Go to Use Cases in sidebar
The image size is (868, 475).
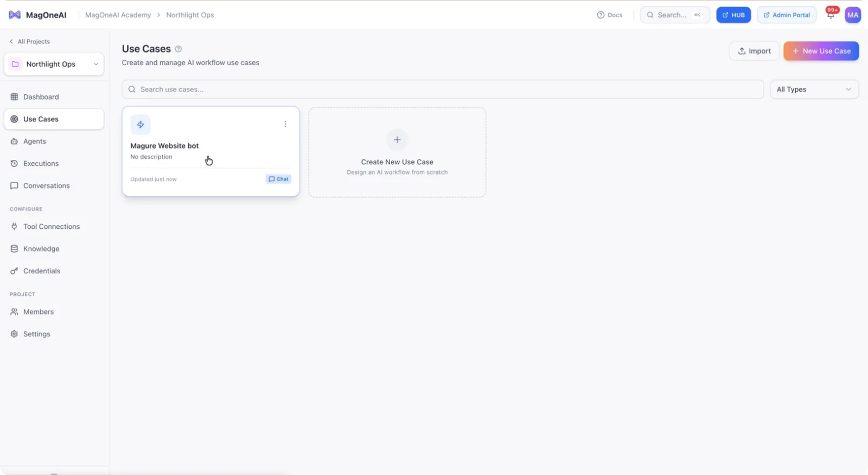[x=54, y=119]
